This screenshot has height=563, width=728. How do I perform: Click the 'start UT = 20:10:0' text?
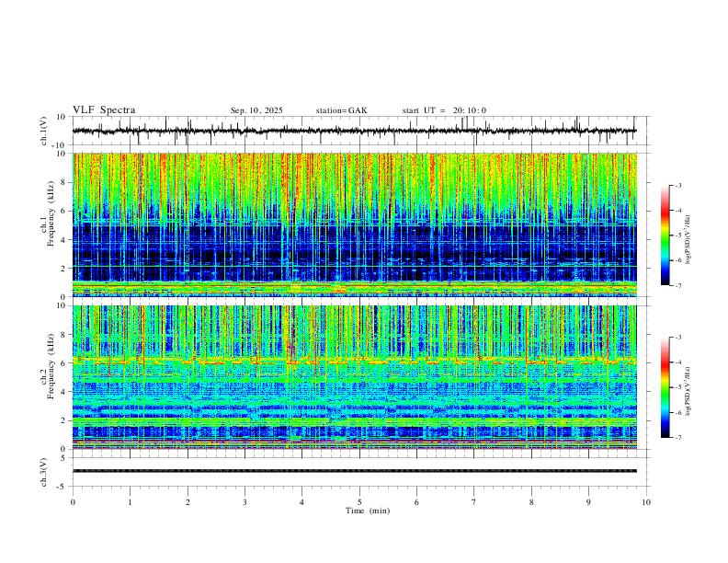(444, 110)
